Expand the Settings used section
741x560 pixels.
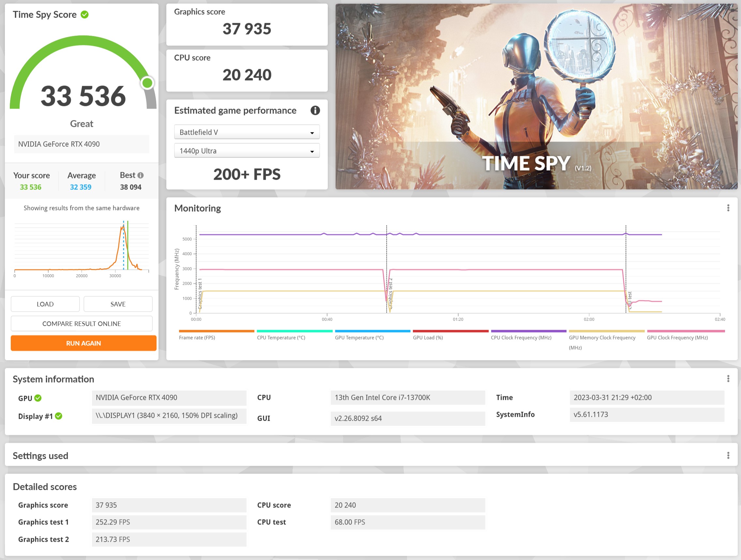pyautogui.click(x=40, y=456)
